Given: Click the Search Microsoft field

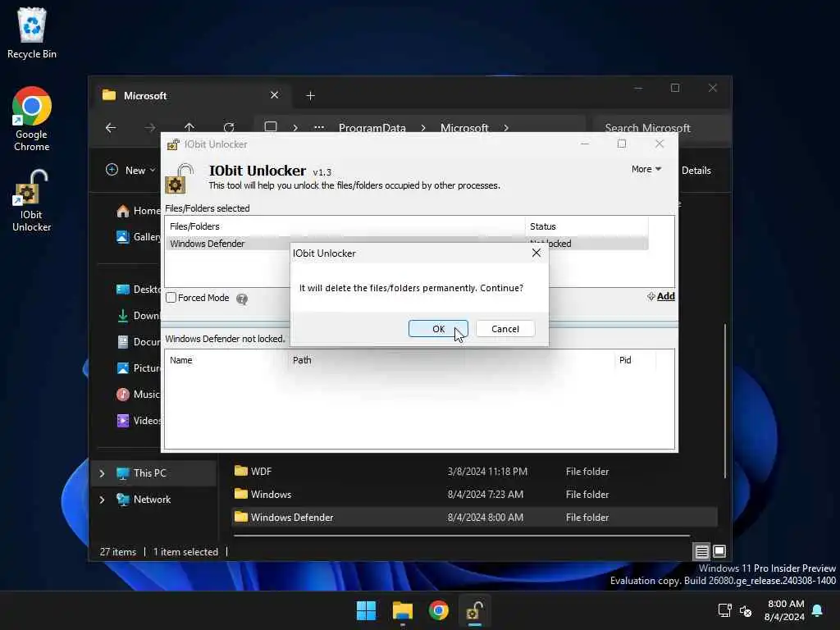Looking at the screenshot, I should (662, 127).
